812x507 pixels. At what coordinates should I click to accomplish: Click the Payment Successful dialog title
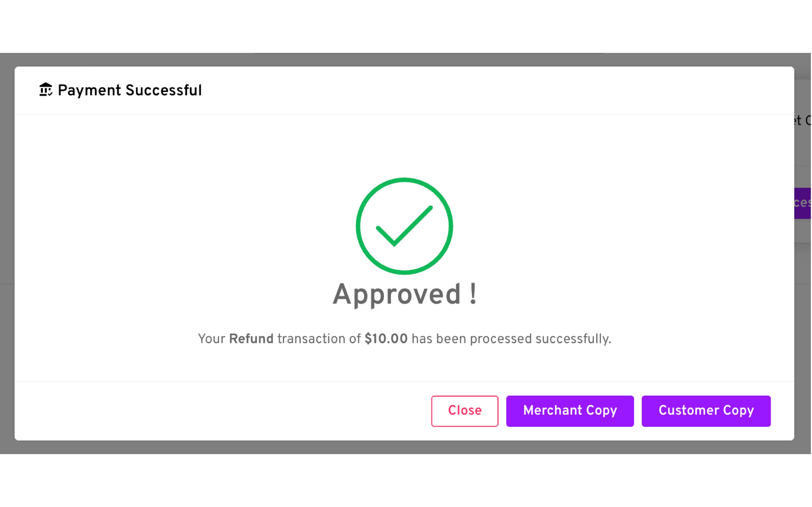tap(129, 91)
